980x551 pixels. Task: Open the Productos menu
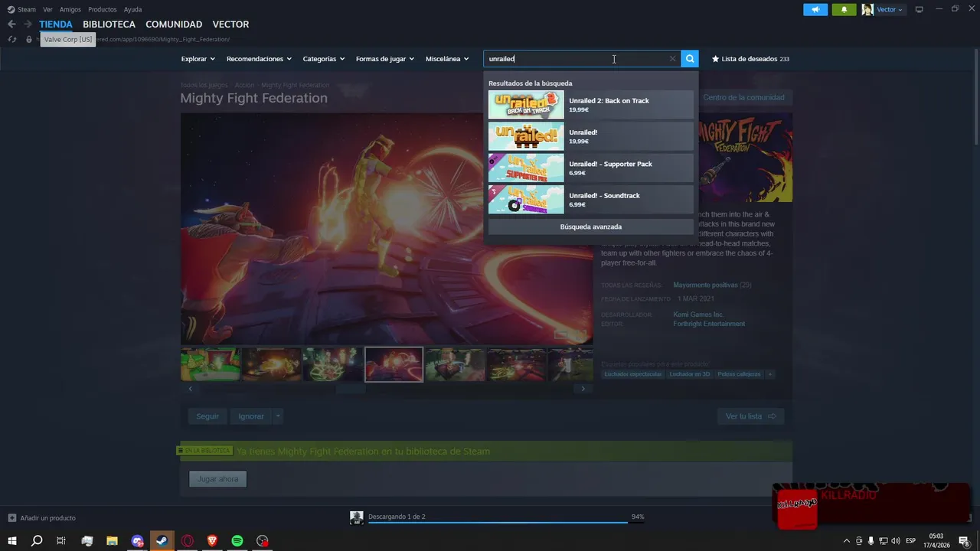tap(103, 9)
